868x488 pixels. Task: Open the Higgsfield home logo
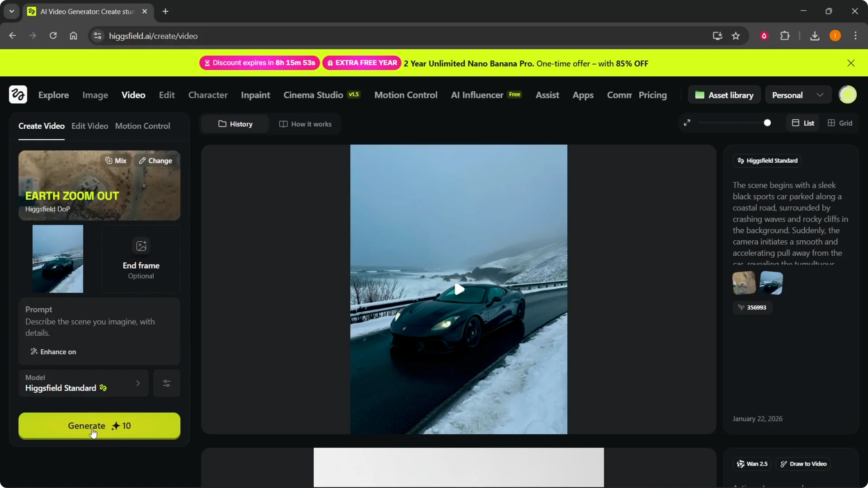tap(18, 94)
